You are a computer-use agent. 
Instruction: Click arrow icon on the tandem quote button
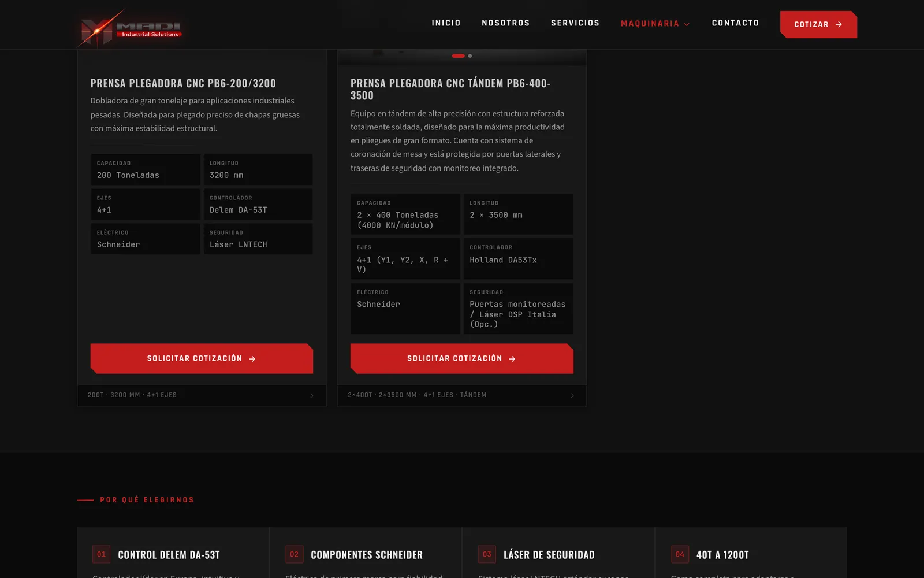[512, 359]
